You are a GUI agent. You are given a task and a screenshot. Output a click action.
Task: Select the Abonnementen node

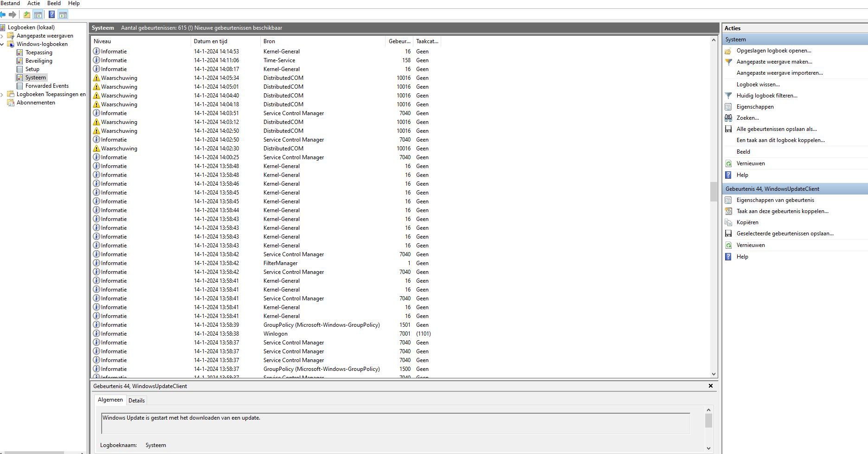[x=36, y=103]
